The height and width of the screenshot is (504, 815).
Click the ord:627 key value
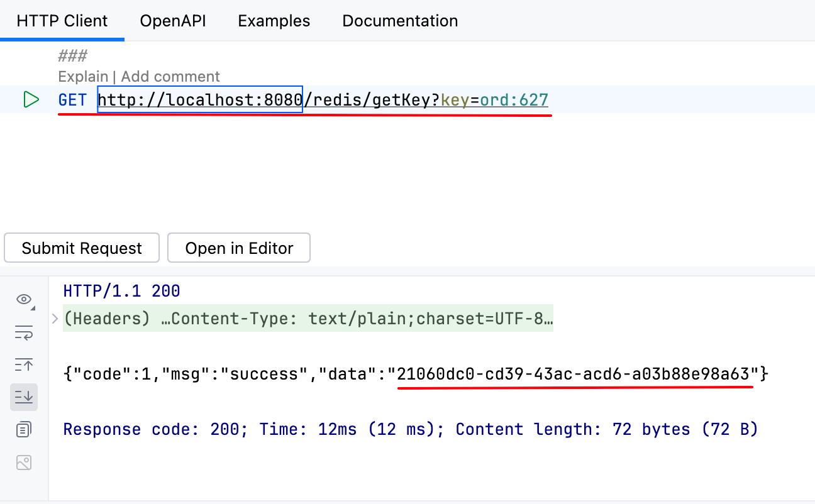[514, 99]
